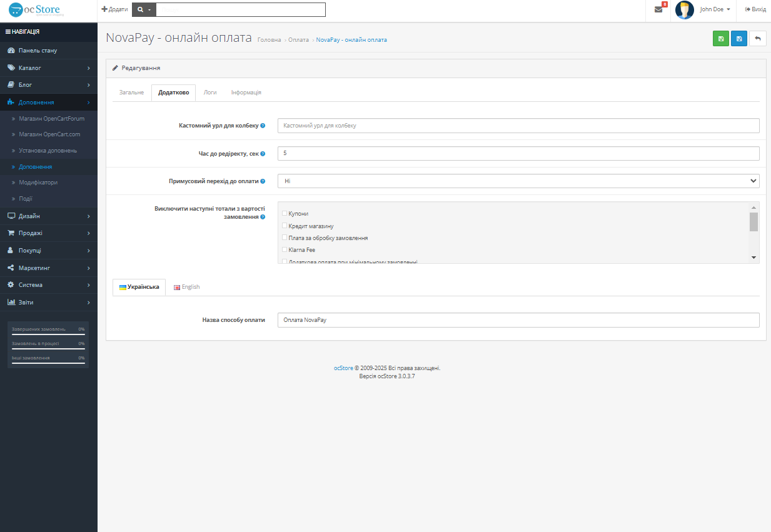Click the John Doe avatar image
Image resolution: width=771 pixels, height=532 pixels.
click(x=685, y=10)
